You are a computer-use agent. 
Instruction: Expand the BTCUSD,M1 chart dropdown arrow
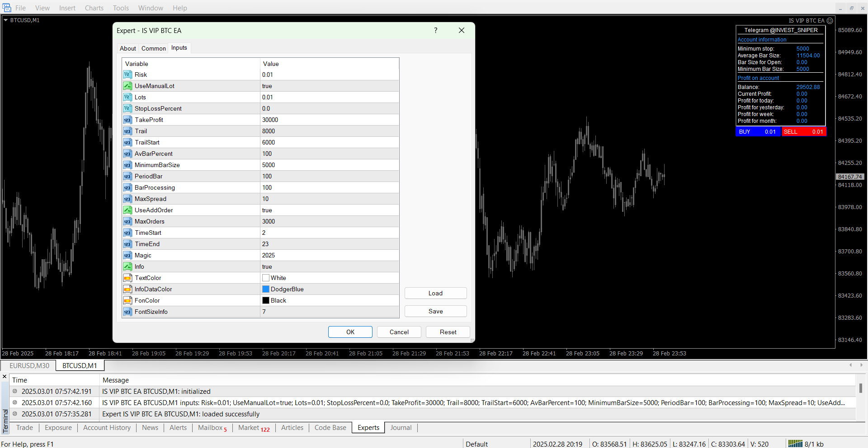tap(6, 20)
